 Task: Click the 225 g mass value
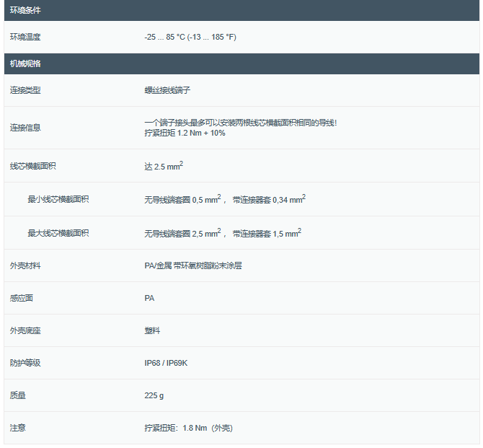coord(154,395)
